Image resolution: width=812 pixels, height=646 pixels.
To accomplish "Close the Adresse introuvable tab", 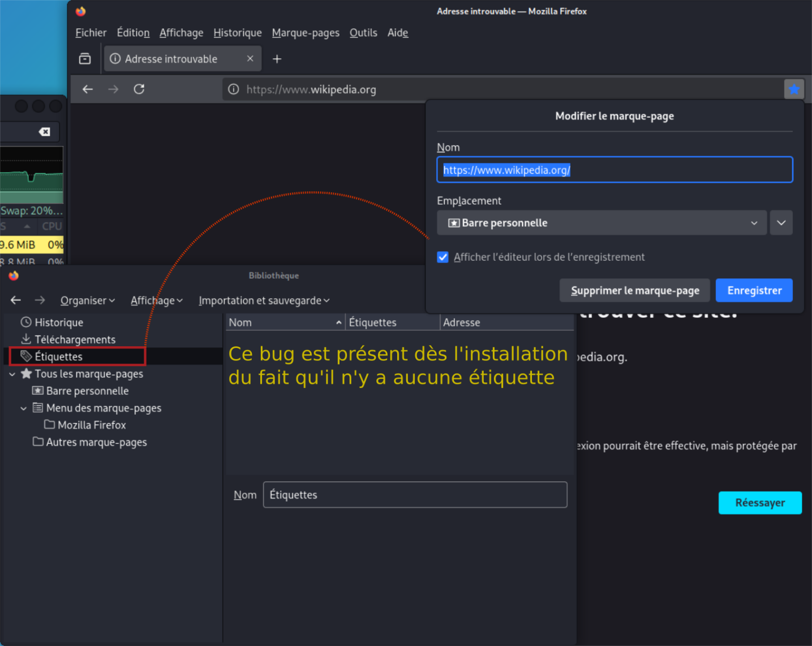I will coord(250,59).
